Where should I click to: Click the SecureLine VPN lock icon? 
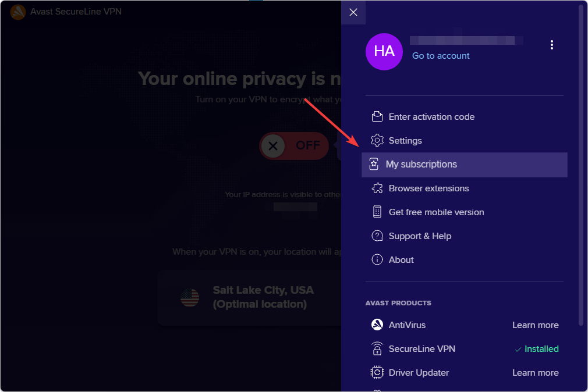tap(377, 349)
